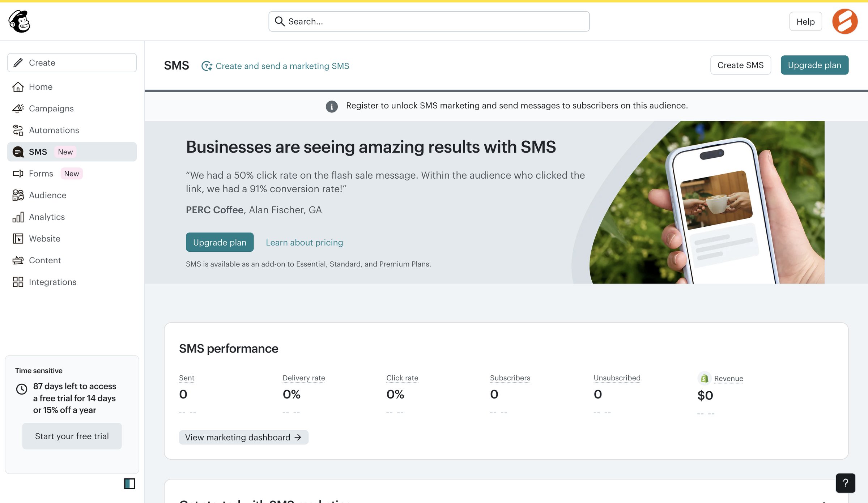Click the search magnifier icon
The height and width of the screenshot is (503, 868).
(279, 21)
